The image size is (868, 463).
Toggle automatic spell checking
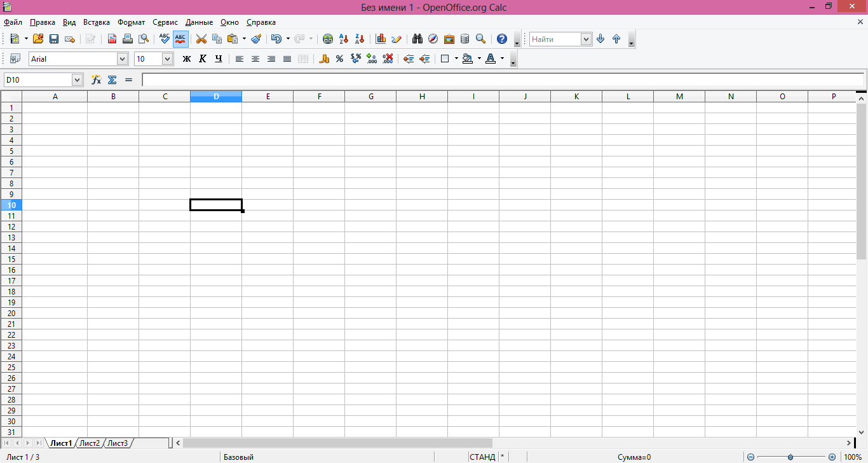pos(180,39)
